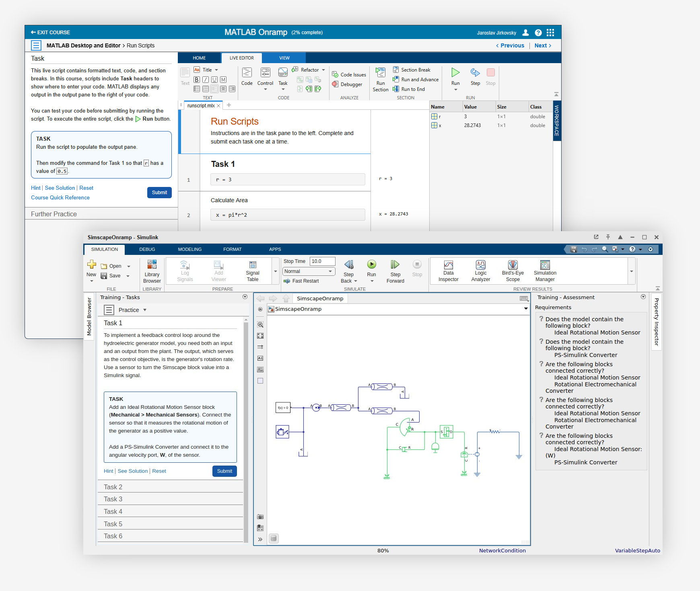The height and width of the screenshot is (591, 700).
Task: Click the Step Forward simulation button
Action: click(395, 265)
